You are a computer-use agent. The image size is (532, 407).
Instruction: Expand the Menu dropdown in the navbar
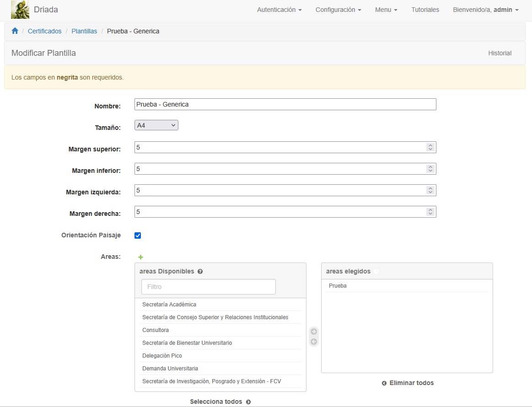coord(386,10)
